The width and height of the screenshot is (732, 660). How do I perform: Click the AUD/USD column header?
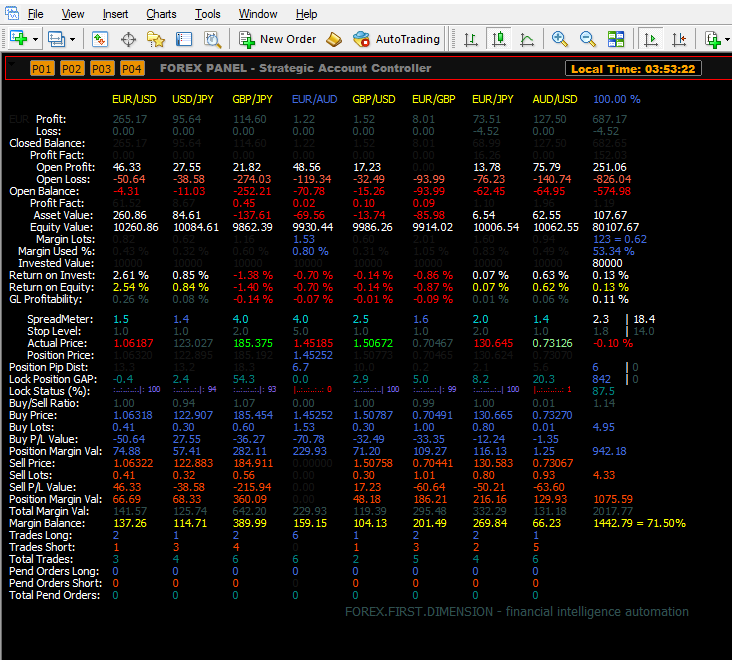(x=555, y=99)
